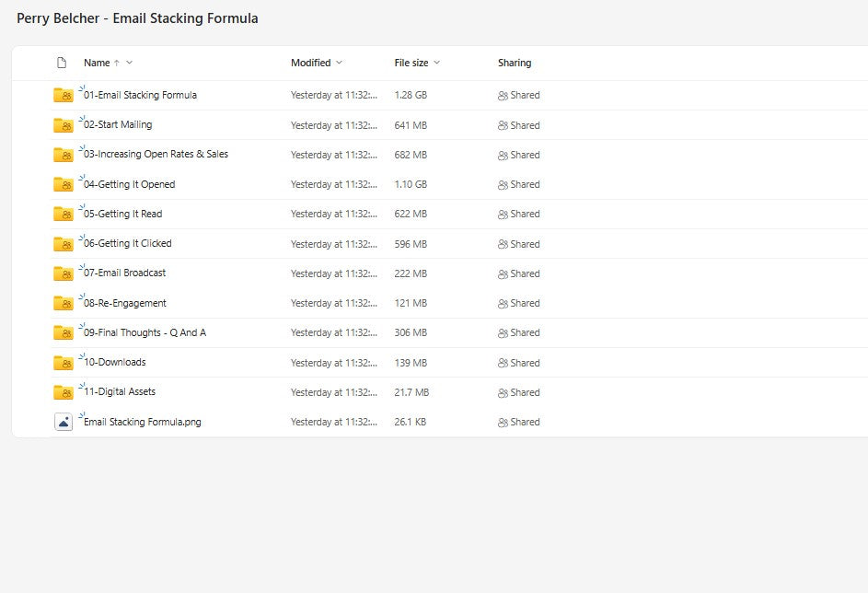Click modified date of Email Stacking Formula.png

coord(334,422)
